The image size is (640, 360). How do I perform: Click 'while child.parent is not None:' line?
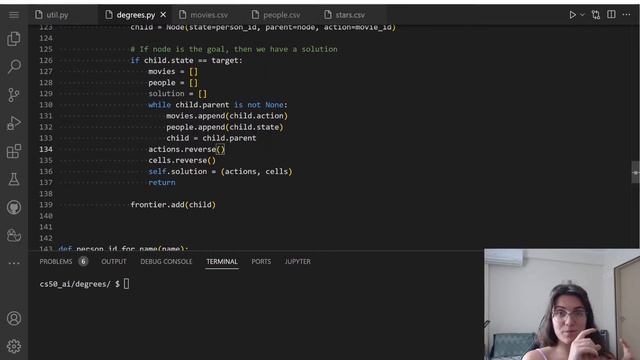coord(218,105)
